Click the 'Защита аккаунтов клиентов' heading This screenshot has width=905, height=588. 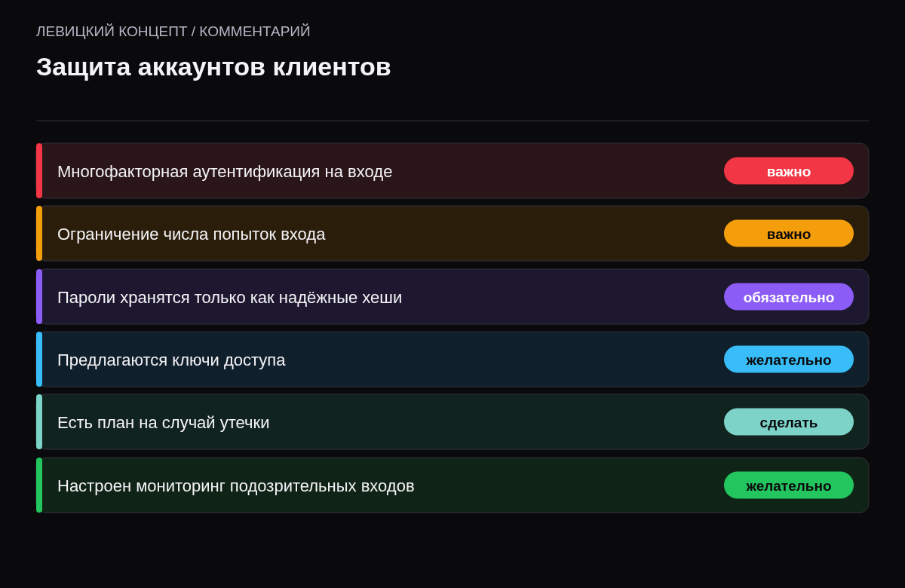213,67
